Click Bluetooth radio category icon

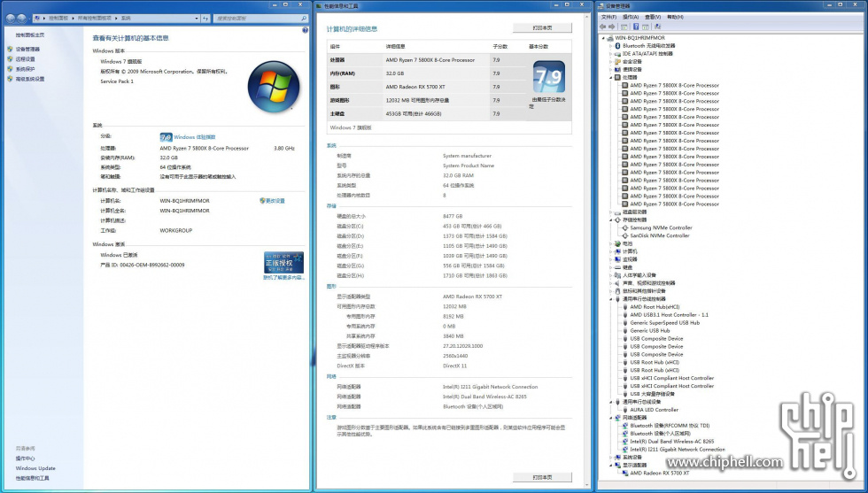617,46
